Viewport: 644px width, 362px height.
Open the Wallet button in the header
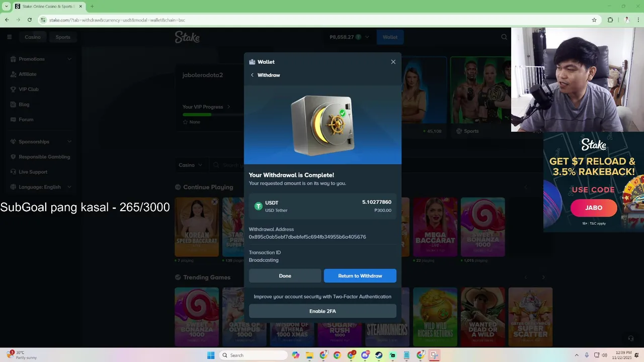click(390, 37)
